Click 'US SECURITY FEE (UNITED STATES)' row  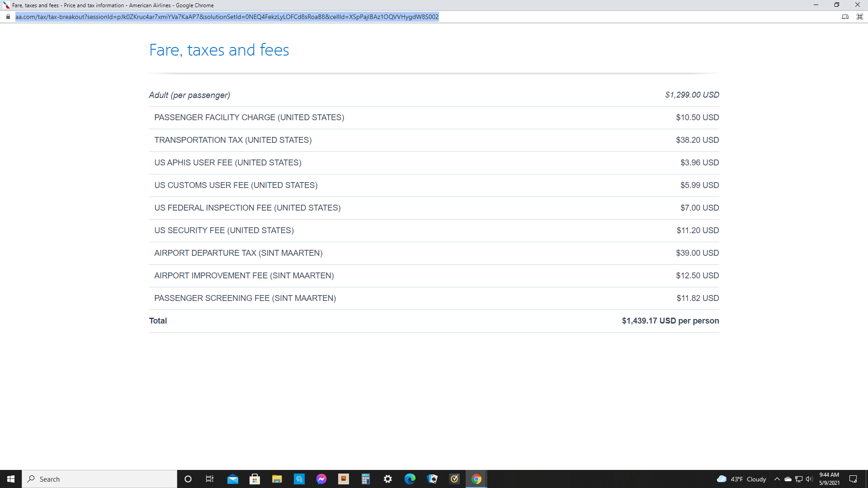[x=434, y=230]
